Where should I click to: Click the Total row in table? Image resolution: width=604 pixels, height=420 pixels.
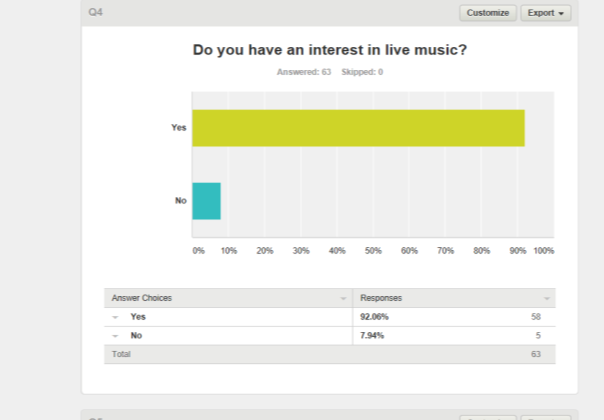(330, 354)
